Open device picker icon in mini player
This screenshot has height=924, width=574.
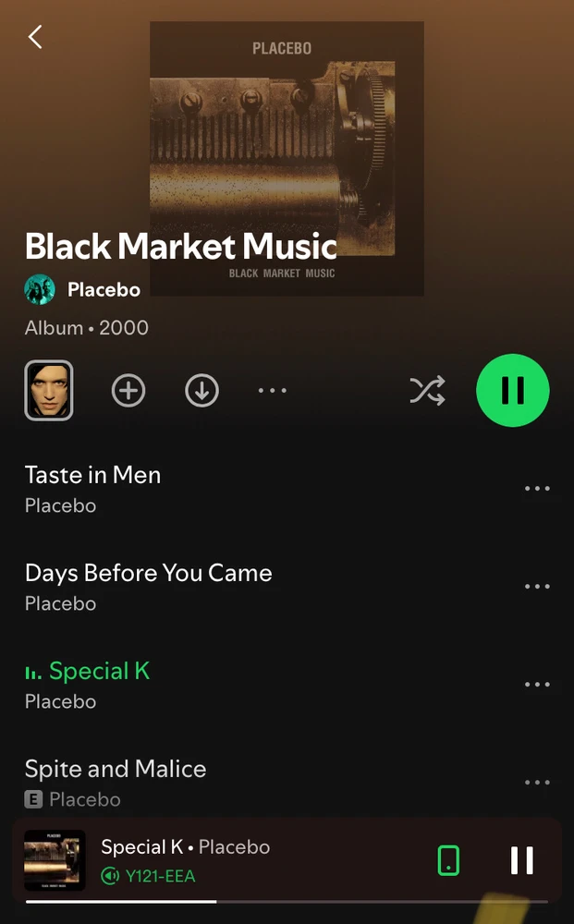[448, 860]
